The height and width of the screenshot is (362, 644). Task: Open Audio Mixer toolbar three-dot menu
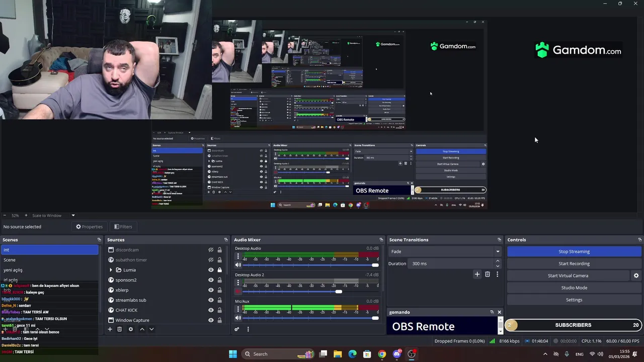click(x=248, y=329)
